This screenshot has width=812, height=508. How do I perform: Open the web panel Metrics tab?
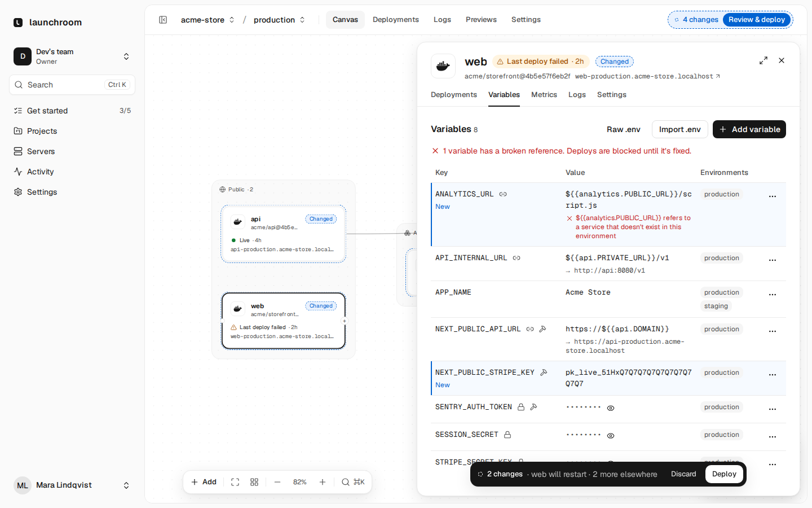544,95
